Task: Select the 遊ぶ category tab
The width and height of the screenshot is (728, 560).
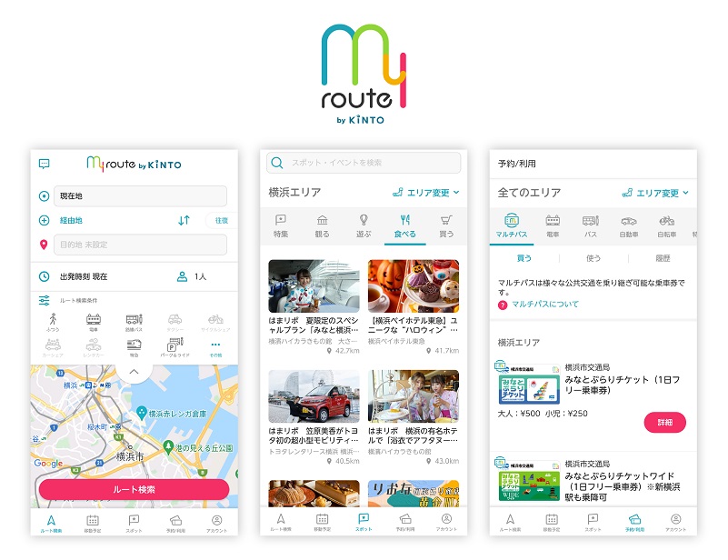Action: tap(364, 226)
